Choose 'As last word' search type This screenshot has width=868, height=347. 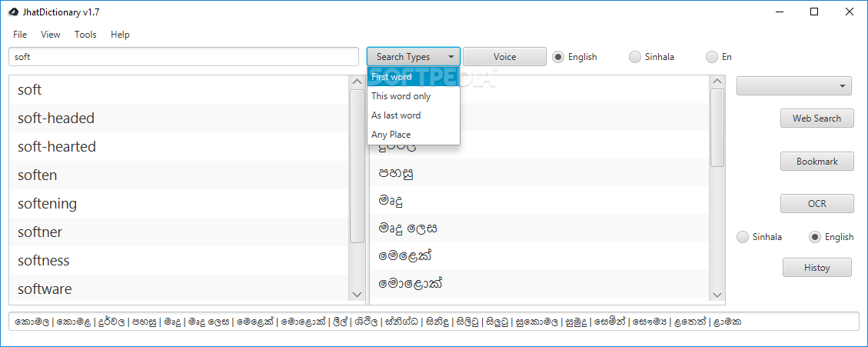click(414, 115)
